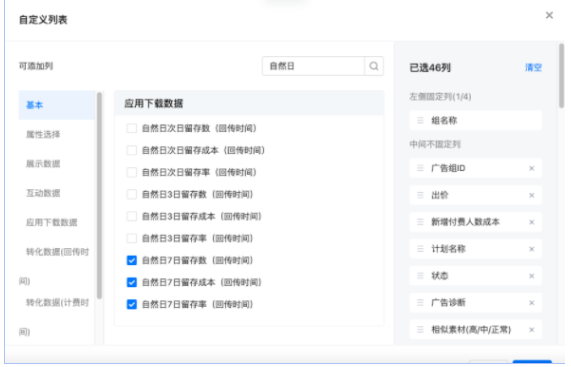Uncheck 自然日7日留存数（回传时间）
571x367 pixels.
(131, 260)
